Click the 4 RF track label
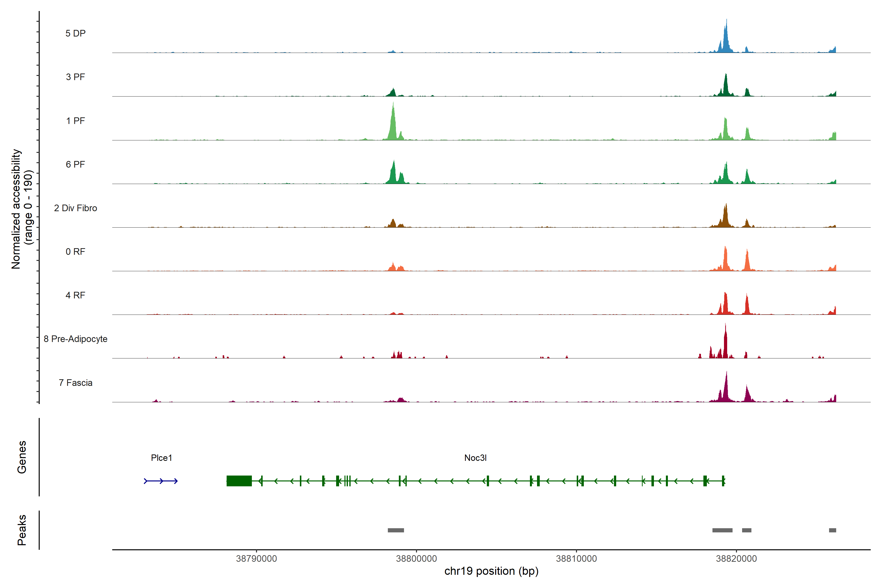The height and width of the screenshot is (588, 882). 75,295
